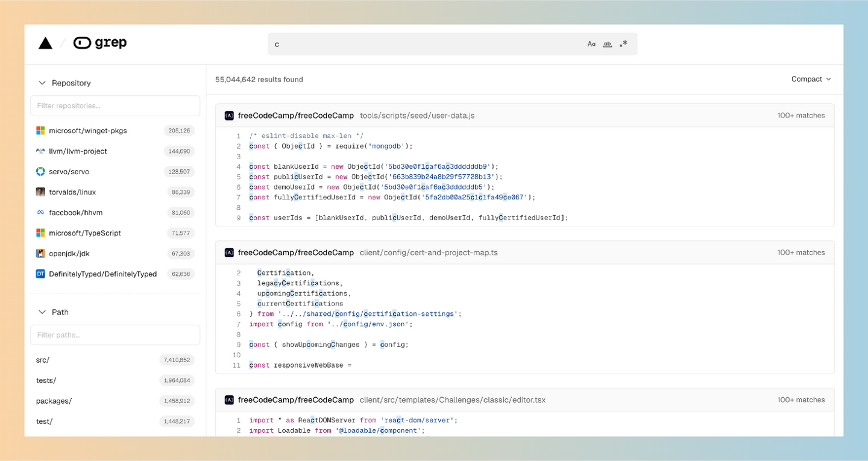This screenshot has height=461, width=868.
Task: Open freeCodeCamp repo name on cert-and-project-map.ts result
Action: pyautogui.click(x=296, y=253)
